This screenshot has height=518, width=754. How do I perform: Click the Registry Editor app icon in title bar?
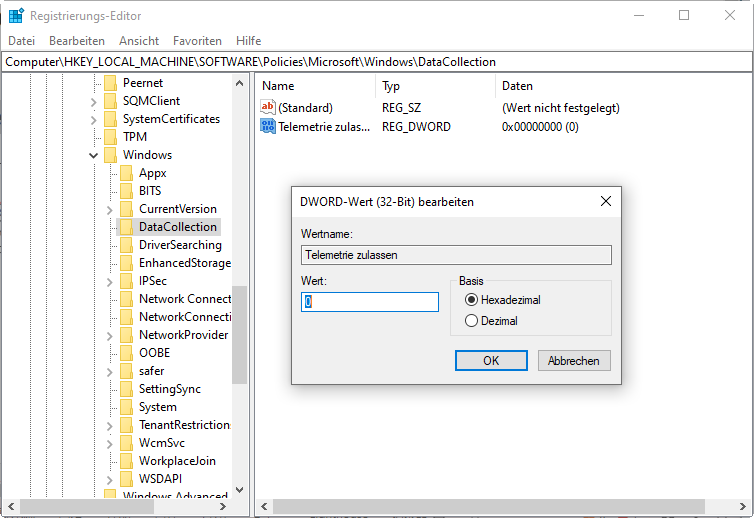click(x=16, y=15)
